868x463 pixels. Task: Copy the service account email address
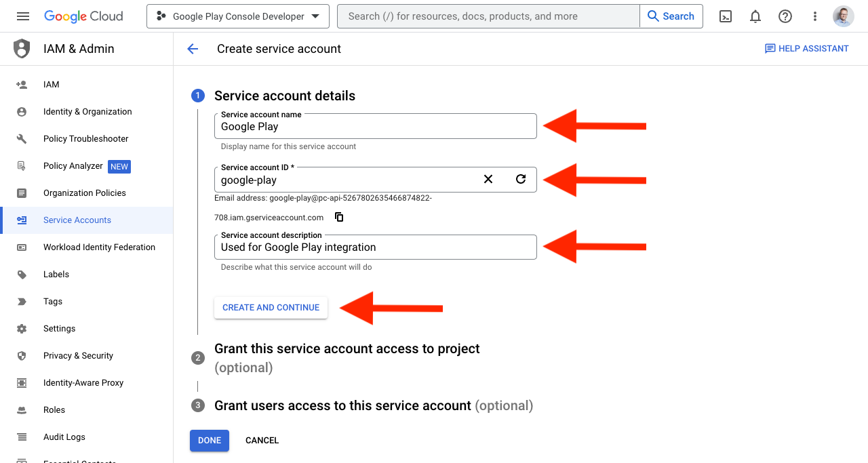338,217
